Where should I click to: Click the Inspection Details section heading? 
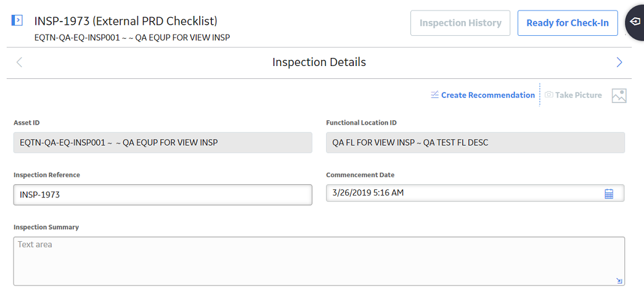[319, 62]
